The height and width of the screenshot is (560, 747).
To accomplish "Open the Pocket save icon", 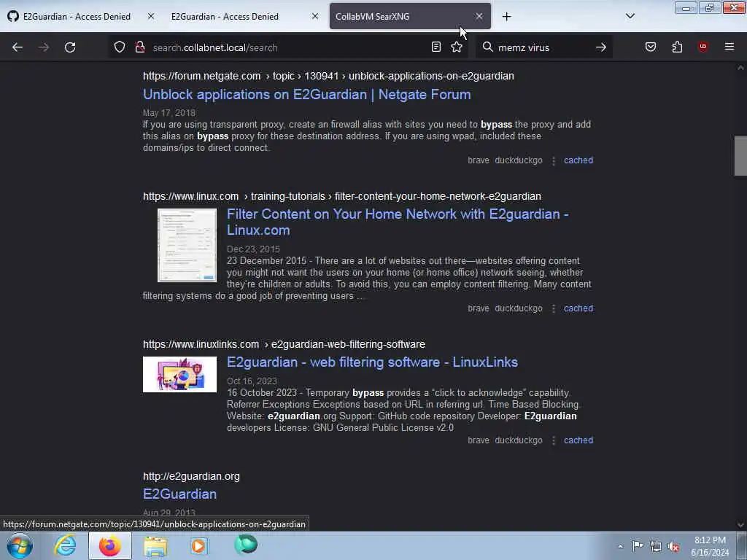I will [651, 47].
